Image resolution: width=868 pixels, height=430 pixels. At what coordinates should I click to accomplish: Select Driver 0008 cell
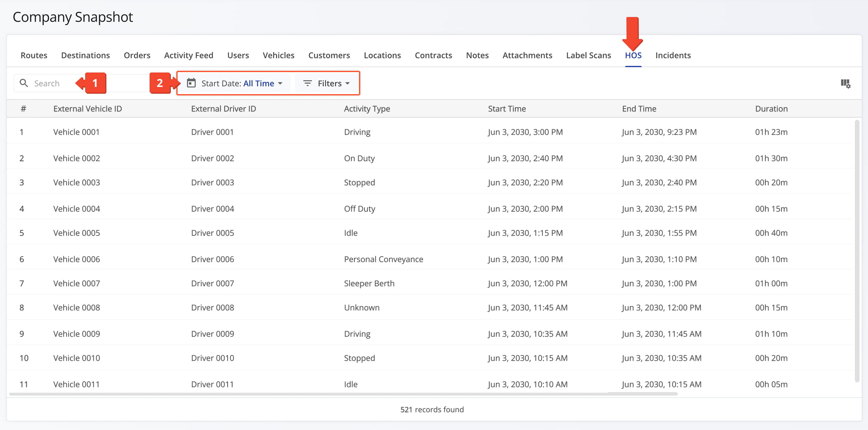(x=212, y=307)
